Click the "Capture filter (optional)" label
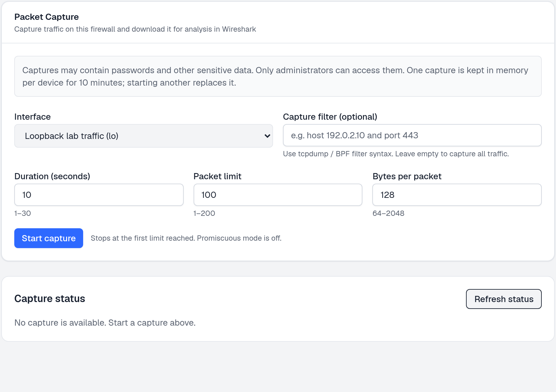556x392 pixels. [330, 117]
